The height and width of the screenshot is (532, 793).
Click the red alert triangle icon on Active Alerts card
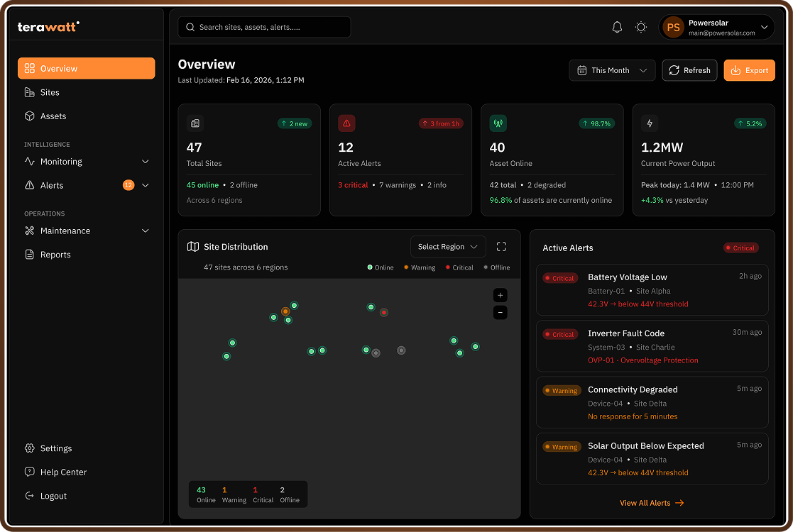(x=346, y=123)
